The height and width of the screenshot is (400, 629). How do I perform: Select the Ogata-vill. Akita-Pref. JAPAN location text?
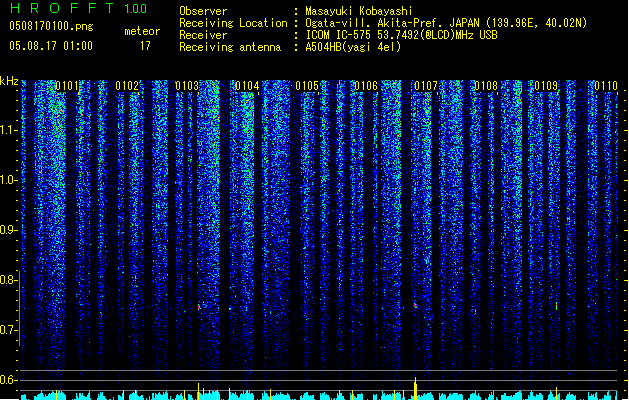tap(446, 23)
